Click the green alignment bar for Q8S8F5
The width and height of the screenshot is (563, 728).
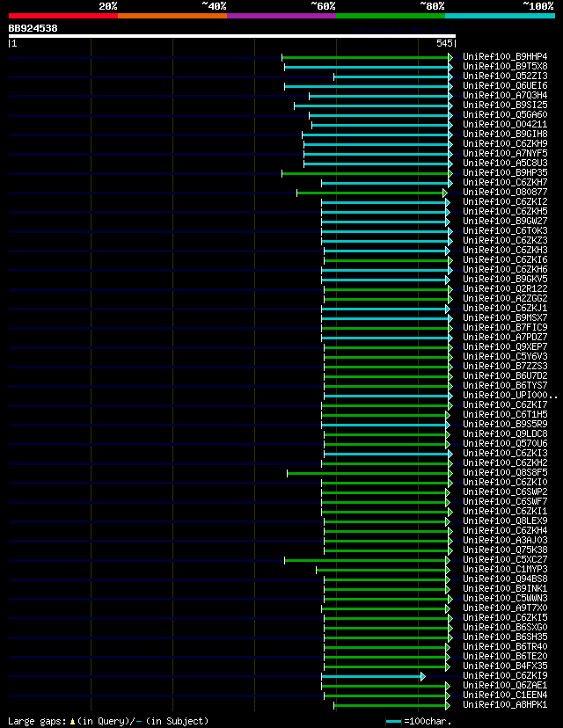tap(369, 474)
